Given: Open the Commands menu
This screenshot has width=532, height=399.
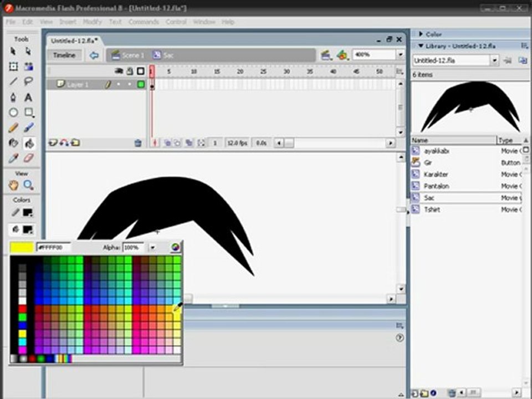Looking at the screenshot, I should (x=144, y=22).
